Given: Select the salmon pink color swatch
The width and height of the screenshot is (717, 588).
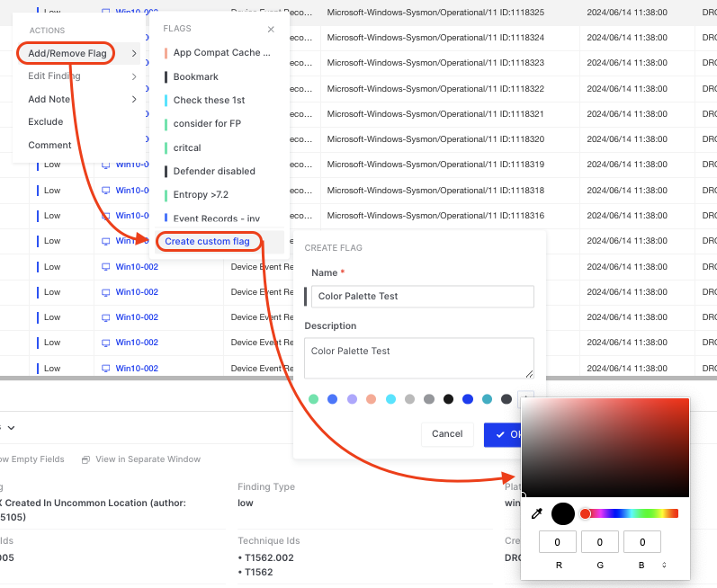Looking at the screenshot, I should [371, 399].
